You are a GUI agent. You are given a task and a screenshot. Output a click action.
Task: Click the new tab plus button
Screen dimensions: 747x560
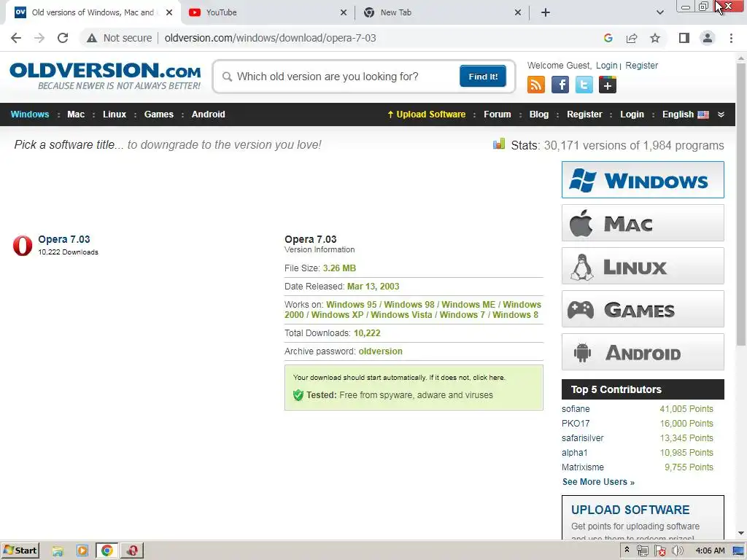pyautogui.click(x=546, y=12)
